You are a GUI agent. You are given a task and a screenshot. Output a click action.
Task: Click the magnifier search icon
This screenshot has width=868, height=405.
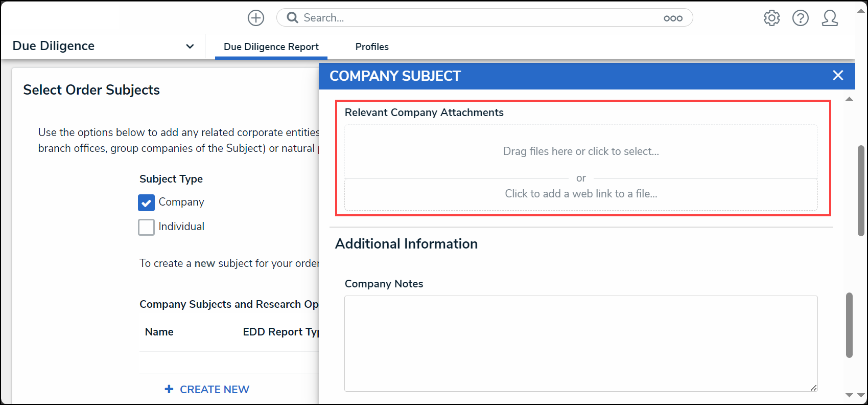pyautogui.click(x=292, y=18)
